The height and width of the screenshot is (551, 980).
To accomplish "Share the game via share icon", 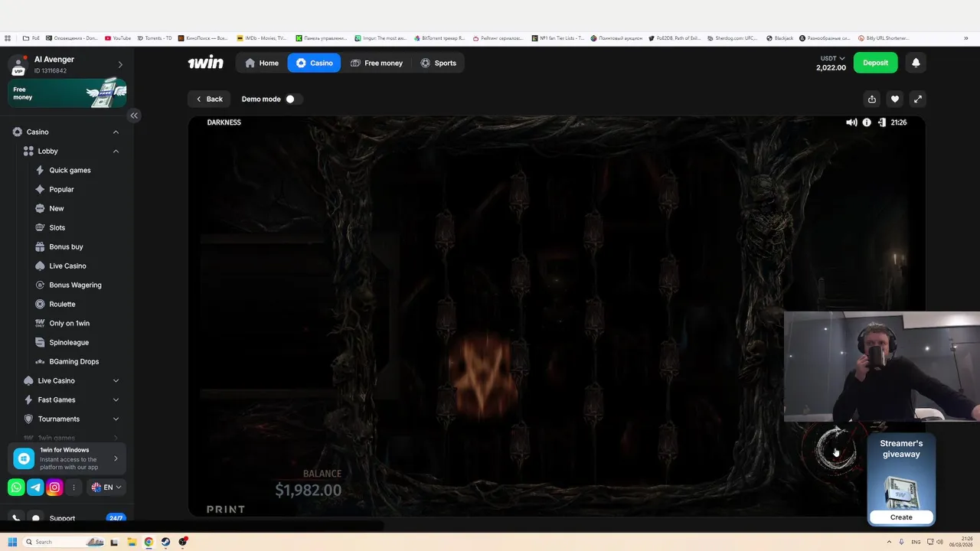I will pyautogui.click(x=872, y=99).
